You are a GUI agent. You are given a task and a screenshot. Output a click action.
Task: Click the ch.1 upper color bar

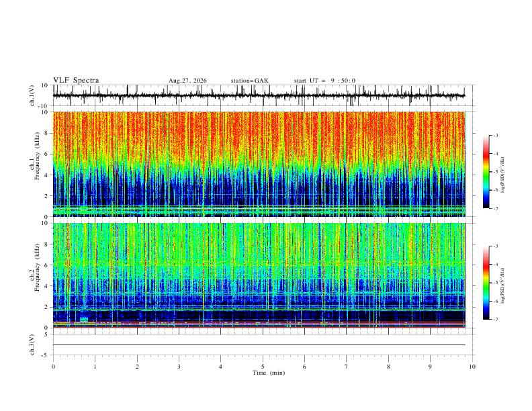point(486,172)
